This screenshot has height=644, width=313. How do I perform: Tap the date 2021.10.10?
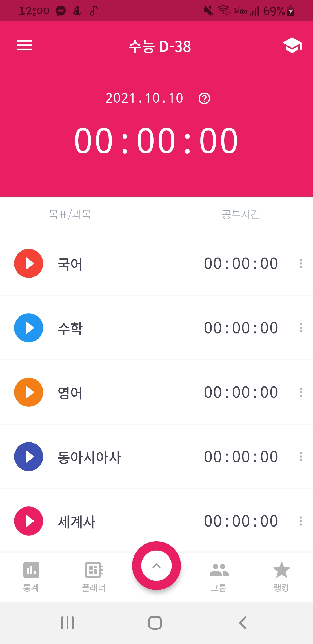point(144,98)
